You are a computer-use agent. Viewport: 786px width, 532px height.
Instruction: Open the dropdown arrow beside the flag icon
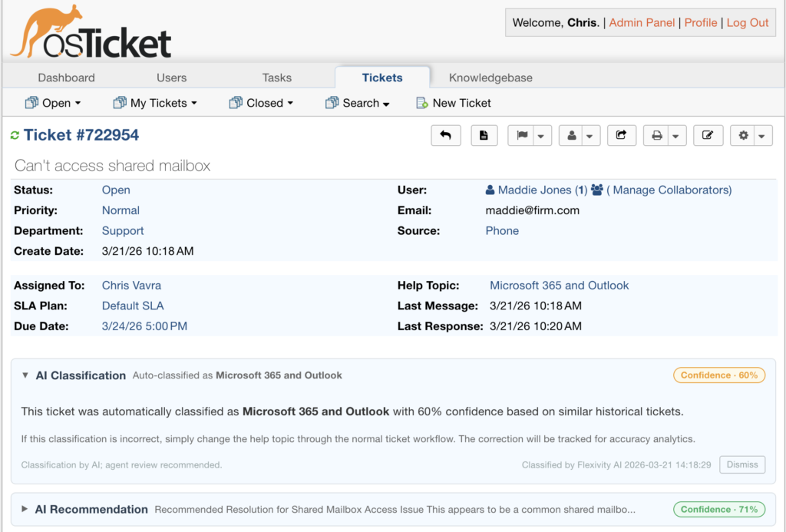tap(541, 136)
